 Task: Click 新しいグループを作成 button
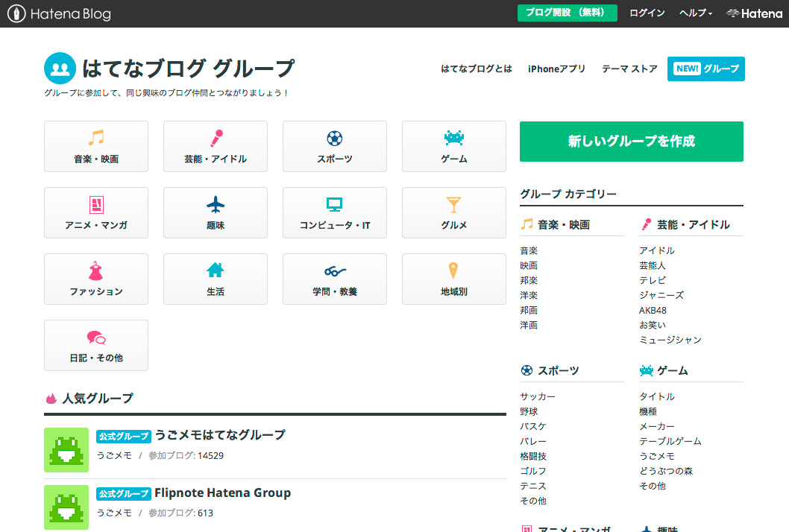coord(632,142)
